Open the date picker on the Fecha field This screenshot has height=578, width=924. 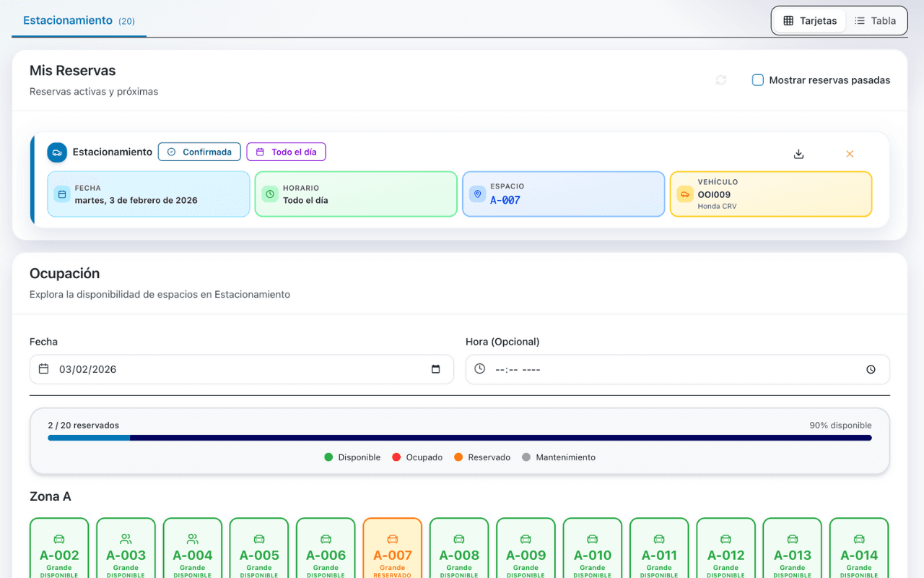click(x=436, y=368)
